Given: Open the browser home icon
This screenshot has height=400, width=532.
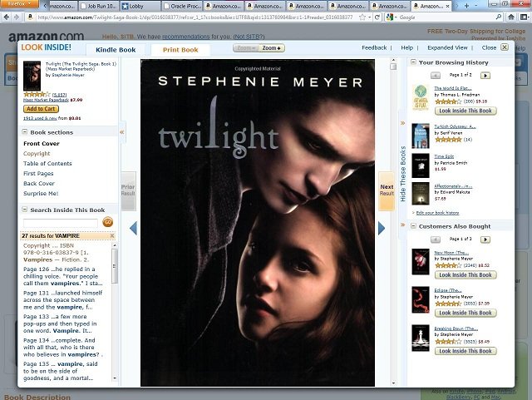Looking at the screenshot, I should pyautogui.click(x=511, y=17).
